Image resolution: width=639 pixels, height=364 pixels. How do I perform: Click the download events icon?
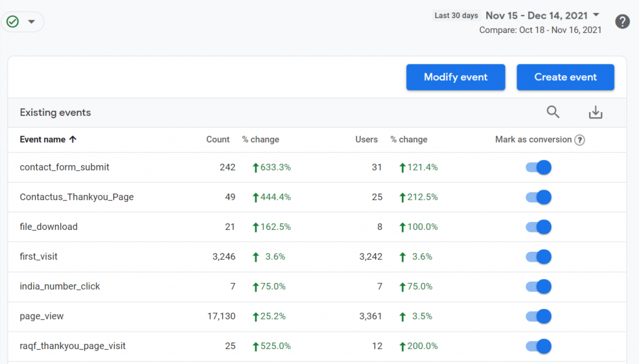coord(596,112)
